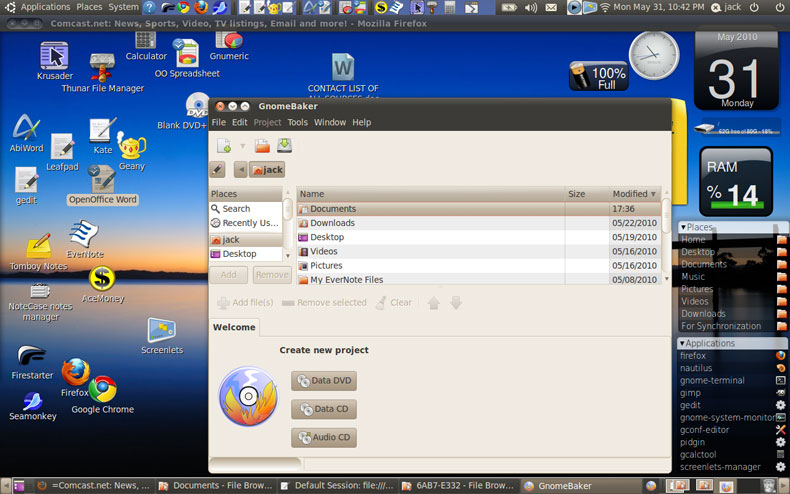Launch gimp from the Applications screenlet
The height and width of the screenshot is (494, 790).
coord(733,393)
